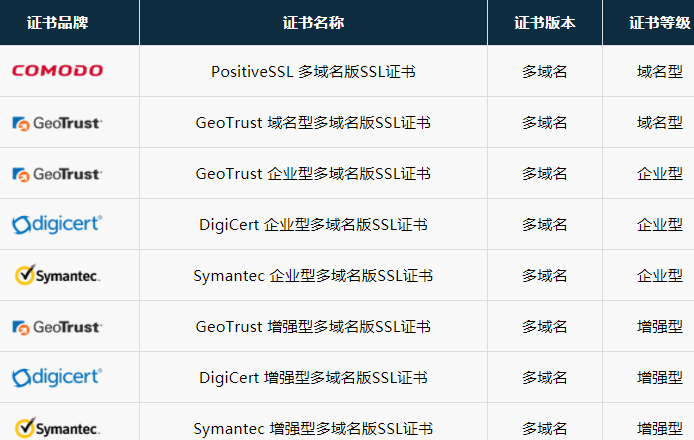
Task: Click 多域名 in GeoTrust 增强型 row
Action: tap(545, 327)
